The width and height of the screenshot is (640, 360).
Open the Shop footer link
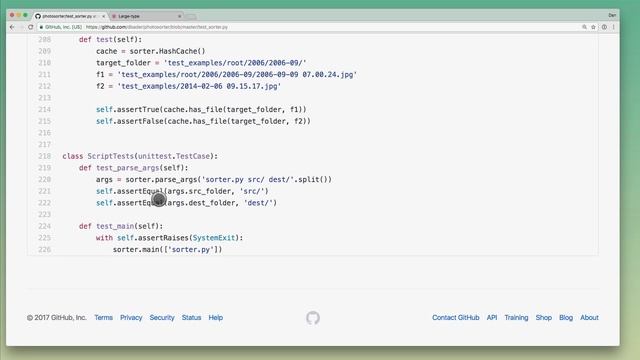click(544, 318)
